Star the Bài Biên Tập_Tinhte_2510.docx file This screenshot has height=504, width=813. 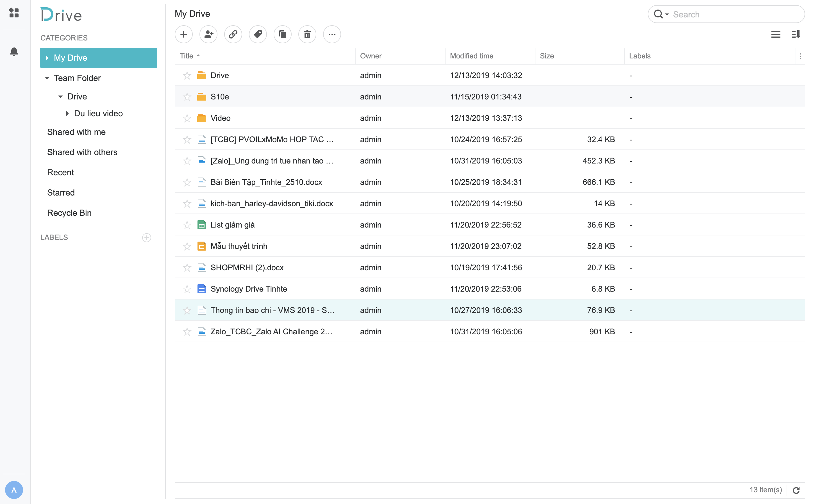click(x=187, y=182)
